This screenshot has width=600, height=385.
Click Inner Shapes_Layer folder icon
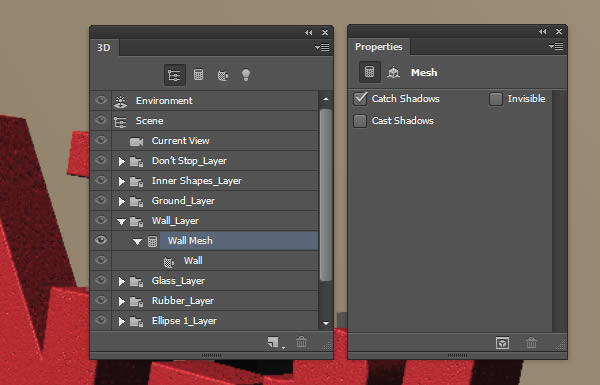click(x=136, y=182)
